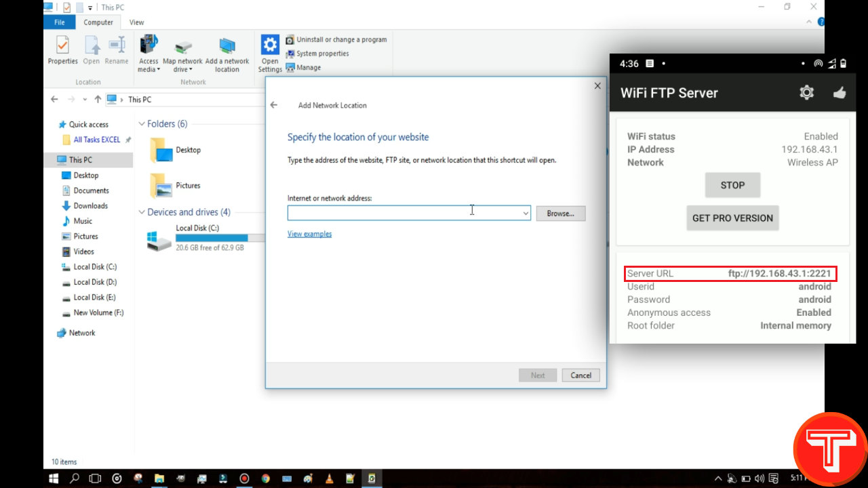
Task: Click quick access toolbar properties icon
Action: pos(66,7)
